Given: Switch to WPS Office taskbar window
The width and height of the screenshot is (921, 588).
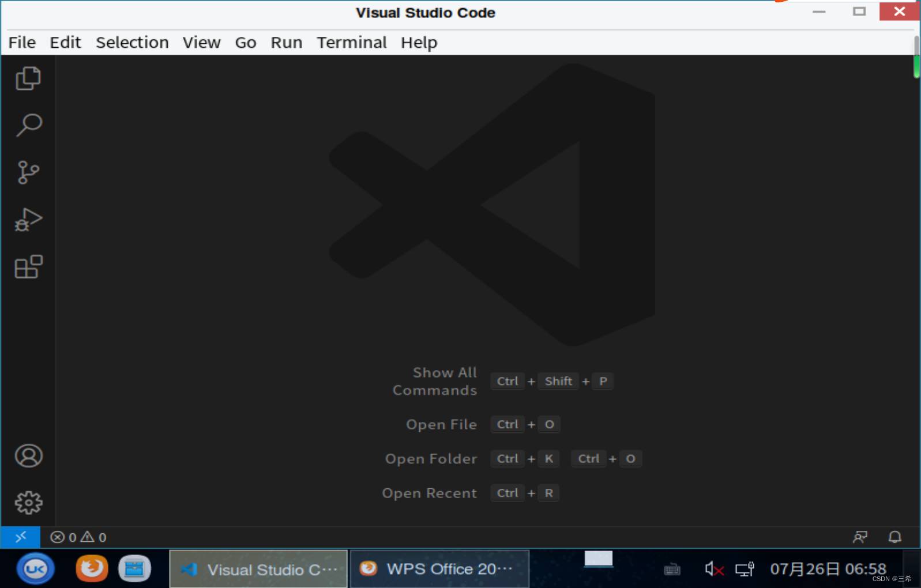Looking at the screenshot, I should (439, 569).
